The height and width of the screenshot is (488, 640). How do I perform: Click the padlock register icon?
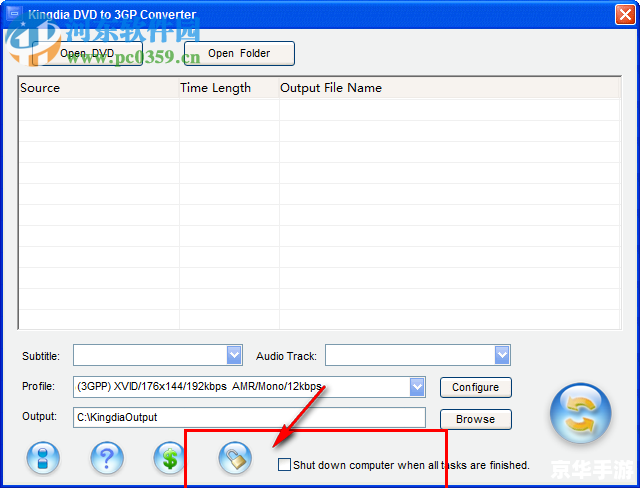coord(235,458)
